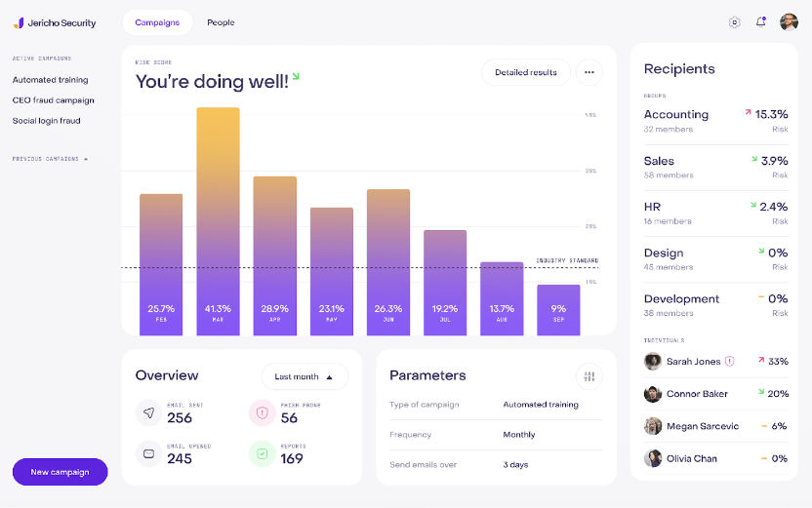Viewport: 812px width, 508px height.
Task: Open the Accounting group
Action: pos(715,121)
